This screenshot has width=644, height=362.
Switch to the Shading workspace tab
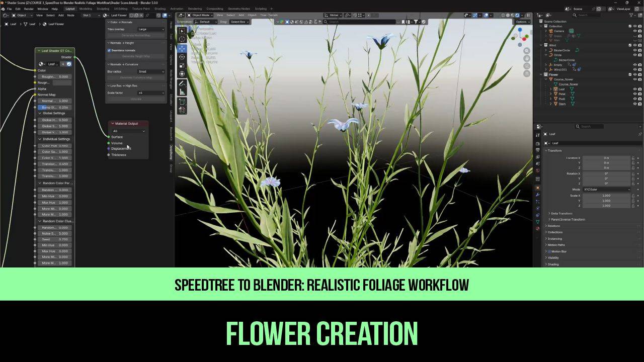coord(160,9)
